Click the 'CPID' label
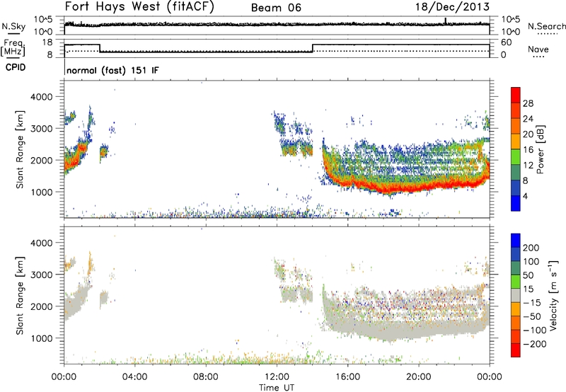The height and width of the screenshot is (392, 566). tap(16, 67)
